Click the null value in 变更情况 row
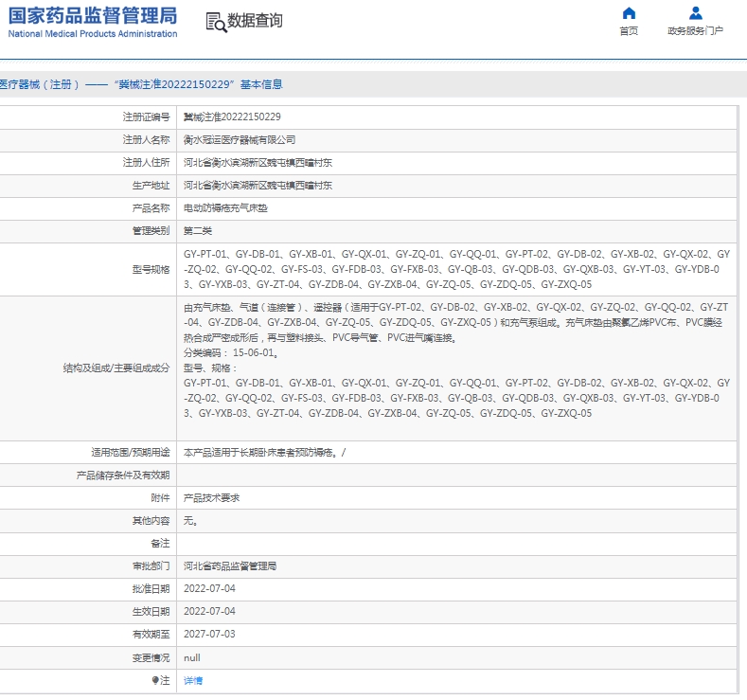 point(192,657)
